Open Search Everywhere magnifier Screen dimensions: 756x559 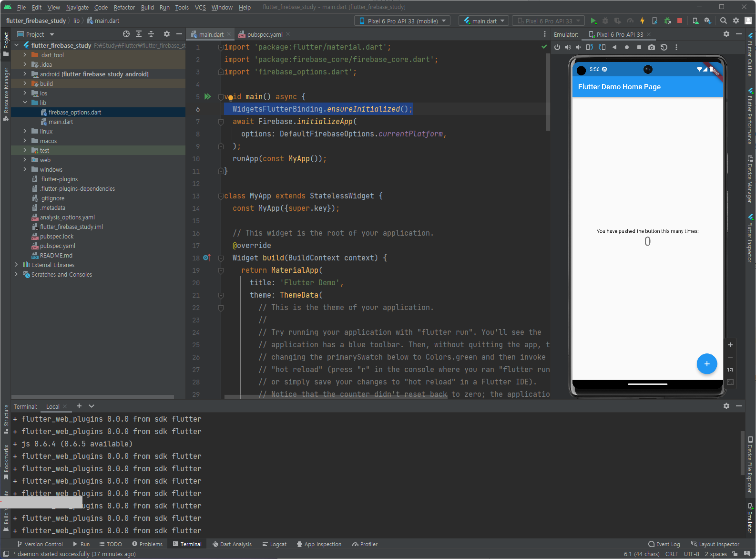tap(724, 21)
